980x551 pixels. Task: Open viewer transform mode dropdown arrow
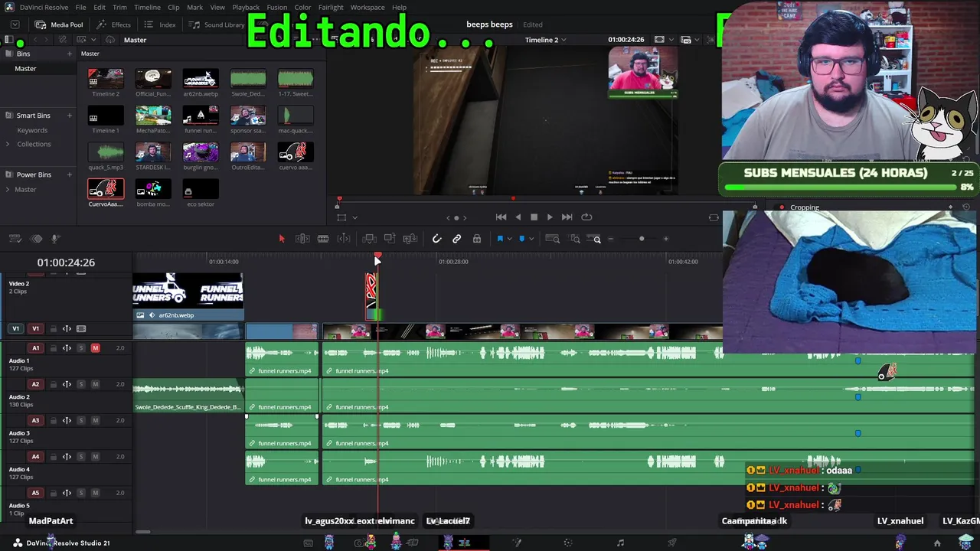click(x=354, y=217)
